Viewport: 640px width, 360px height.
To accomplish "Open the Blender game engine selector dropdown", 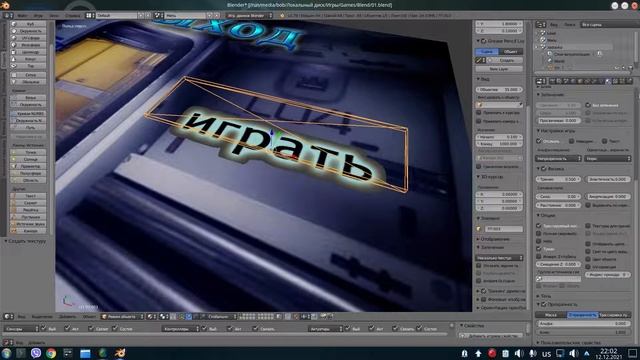I will pos(250,16).
